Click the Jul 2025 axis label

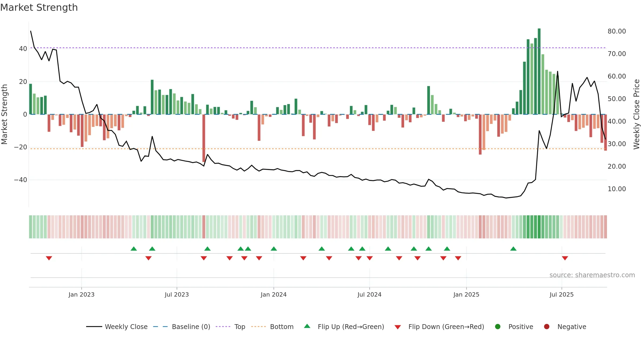[x=562, y=295]
